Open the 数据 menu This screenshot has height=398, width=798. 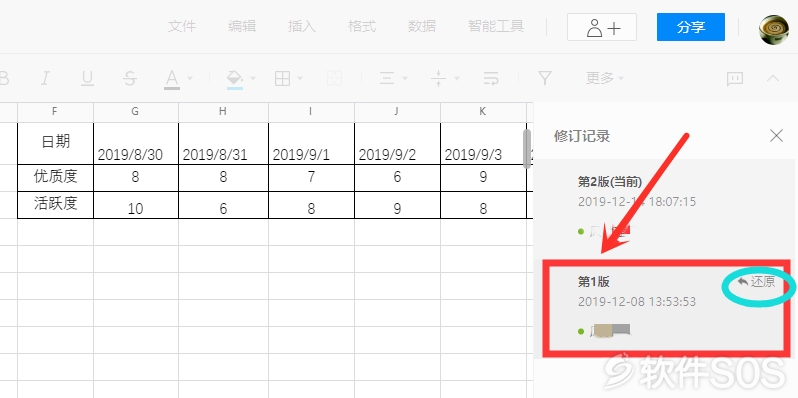422,26
